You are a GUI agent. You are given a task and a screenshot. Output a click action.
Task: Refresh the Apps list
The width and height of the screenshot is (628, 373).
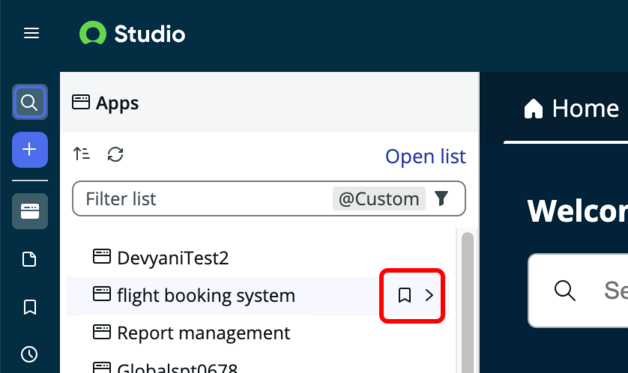115,154
